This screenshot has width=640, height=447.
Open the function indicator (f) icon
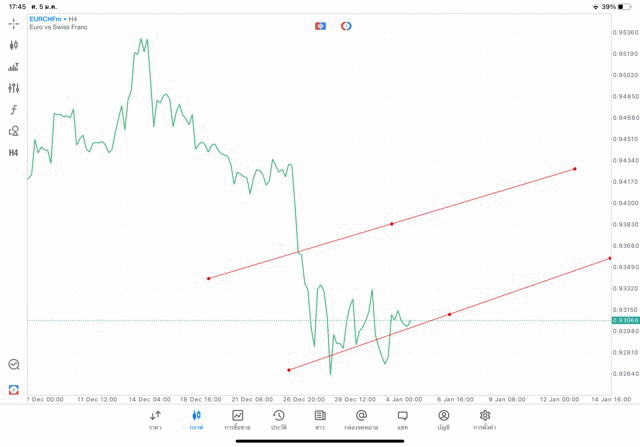tap(14, 110)
